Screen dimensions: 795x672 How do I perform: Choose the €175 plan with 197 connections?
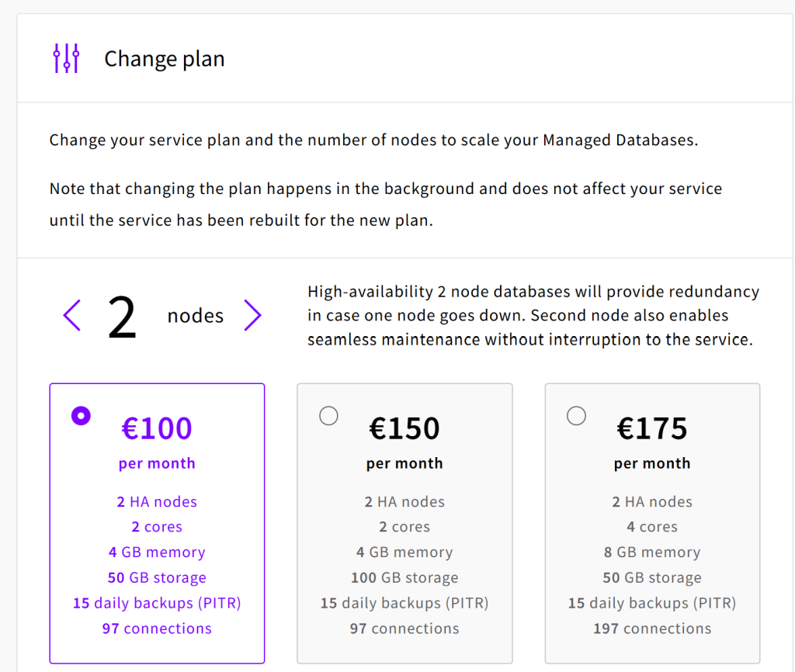click(x=652, y=523)
